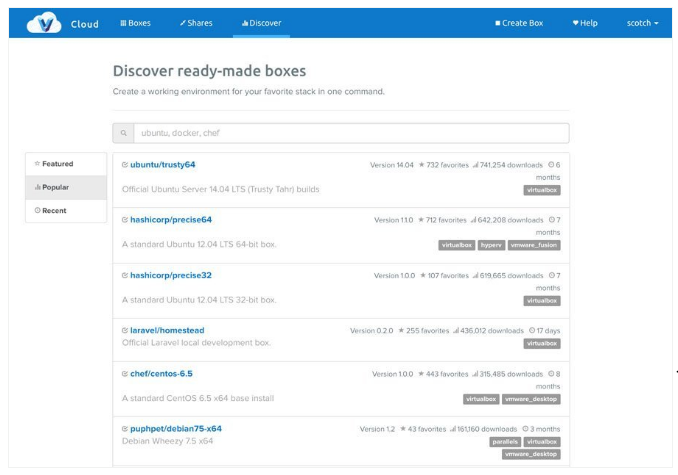Click the hyperv provider tag
The width and height of the screenshot is (678, 475).
pos(491,245)
